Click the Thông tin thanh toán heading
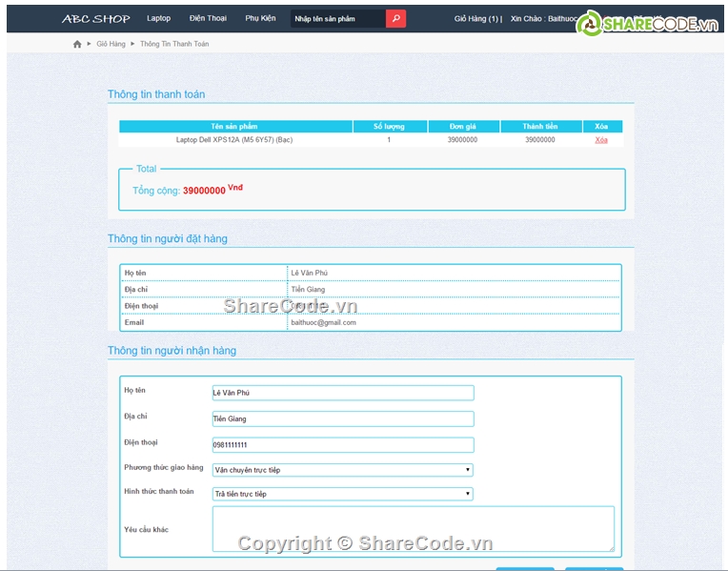Screen dimensions: 728x571 pos(156,94)
